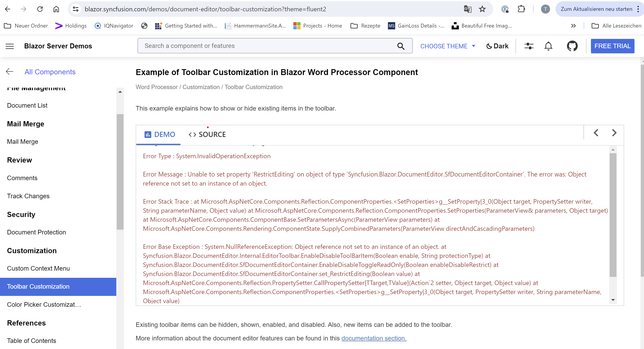Screen dimensions: 644x349
Task: Click the References section heading
Action: point(26,323)
